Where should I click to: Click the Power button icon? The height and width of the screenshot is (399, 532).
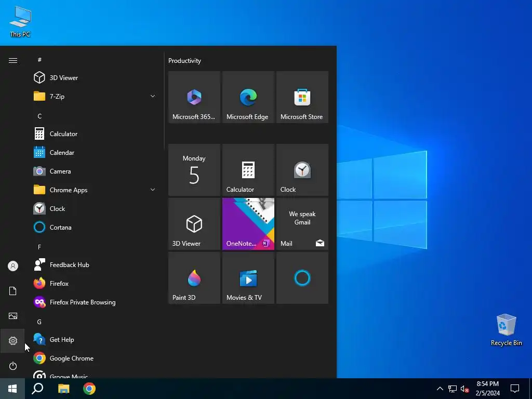13,366
